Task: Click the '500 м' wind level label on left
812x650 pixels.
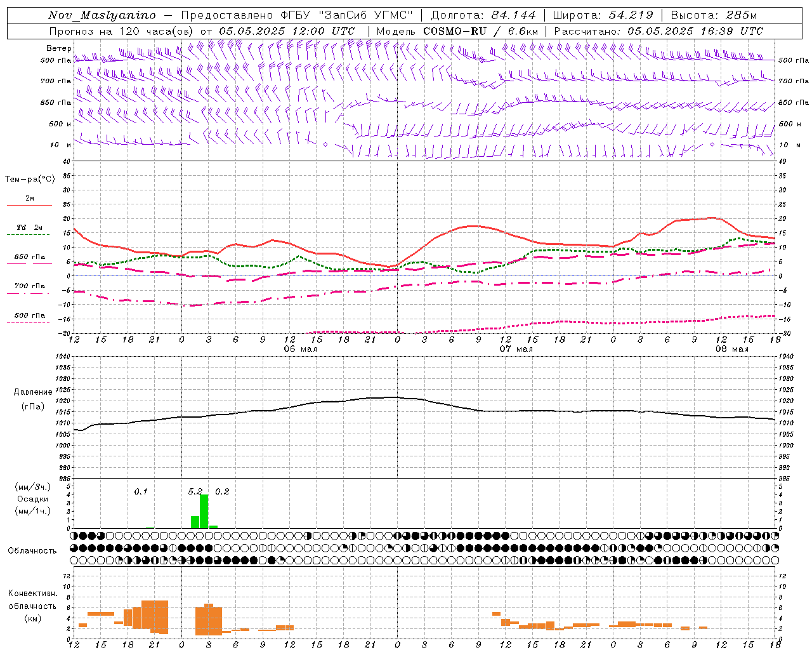Action: pos(60,124)
